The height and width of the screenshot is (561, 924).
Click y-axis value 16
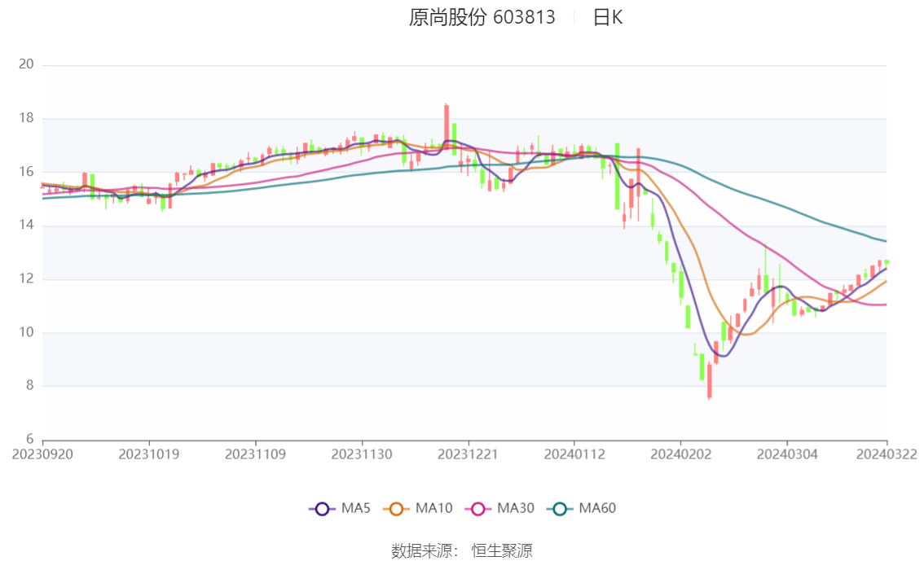pyautogui.click(x=26, y=171)
